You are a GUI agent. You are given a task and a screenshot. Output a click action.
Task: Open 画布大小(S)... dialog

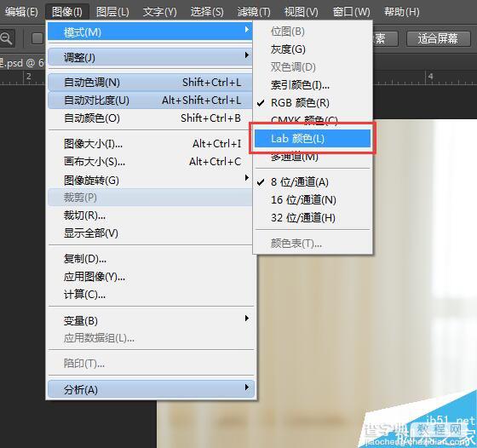150,162
